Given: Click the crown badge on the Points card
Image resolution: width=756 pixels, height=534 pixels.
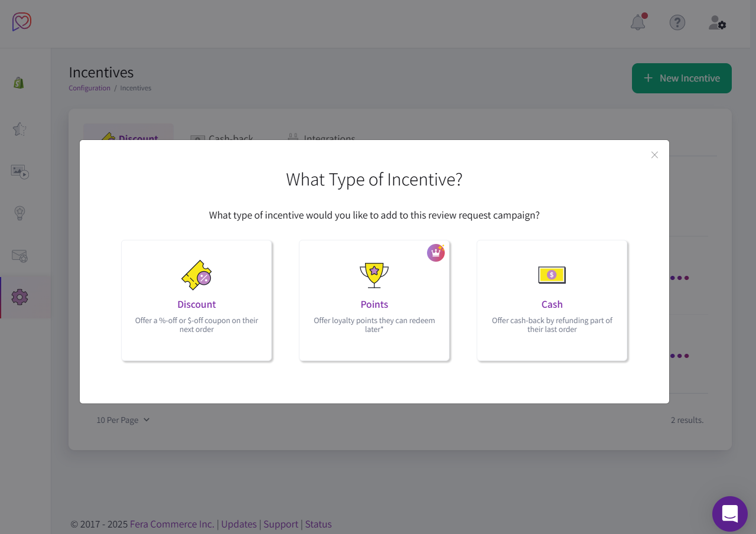Looking at the screenshot, I should 436,252.
